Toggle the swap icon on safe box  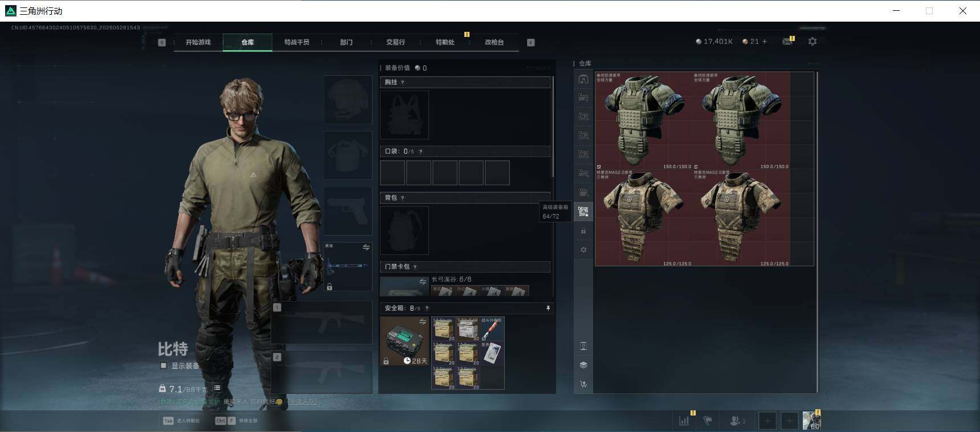point(423,322)
